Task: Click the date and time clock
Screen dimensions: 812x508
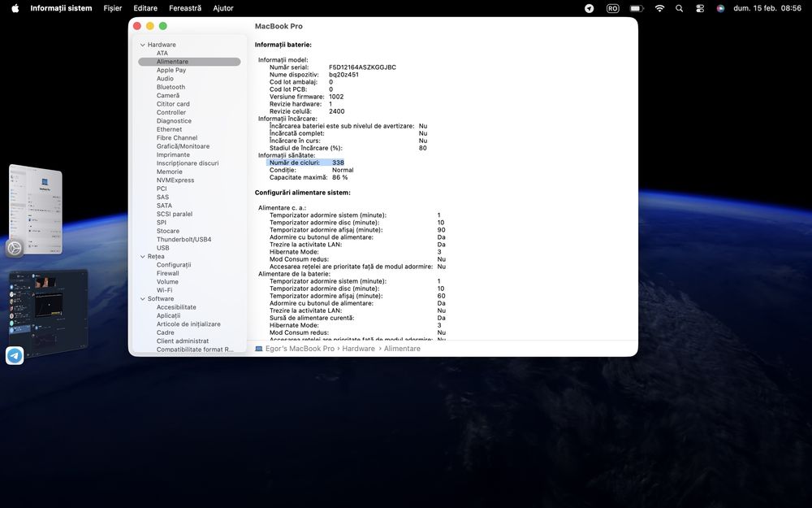Action: pos(767,8)
